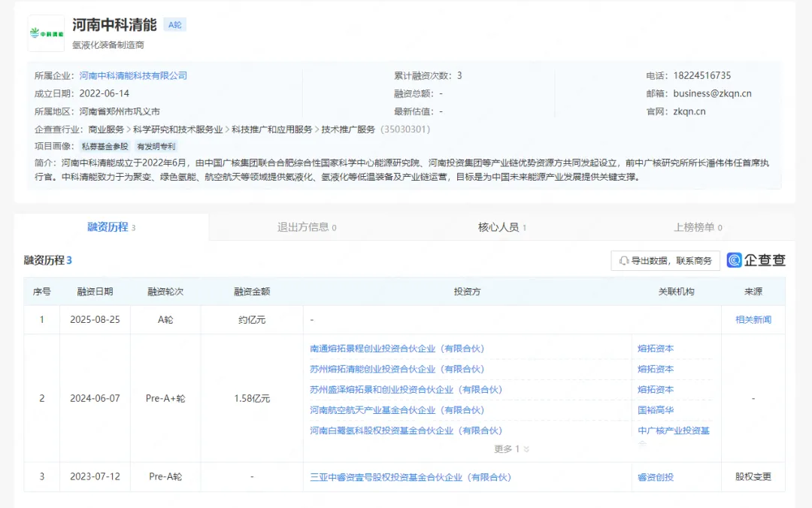Click financing date 2024-06-07
Screen dimensions: 812x508
click(95, 399)
